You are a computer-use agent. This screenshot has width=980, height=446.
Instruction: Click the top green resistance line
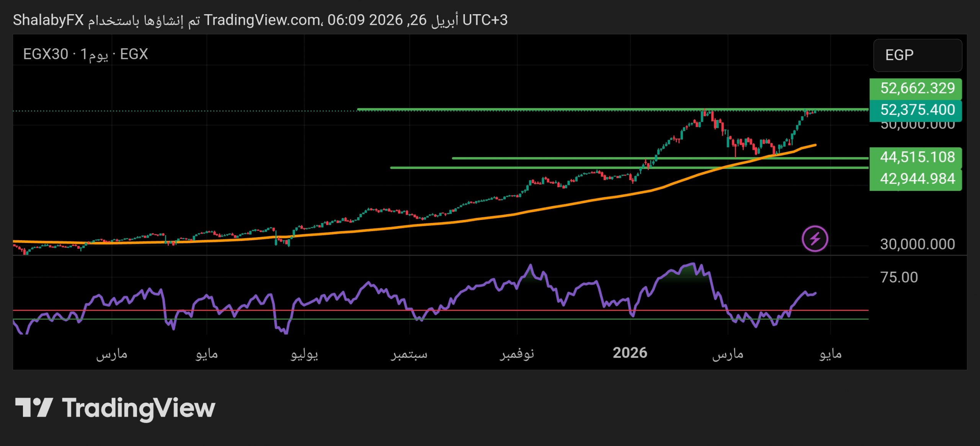point(536,110)
